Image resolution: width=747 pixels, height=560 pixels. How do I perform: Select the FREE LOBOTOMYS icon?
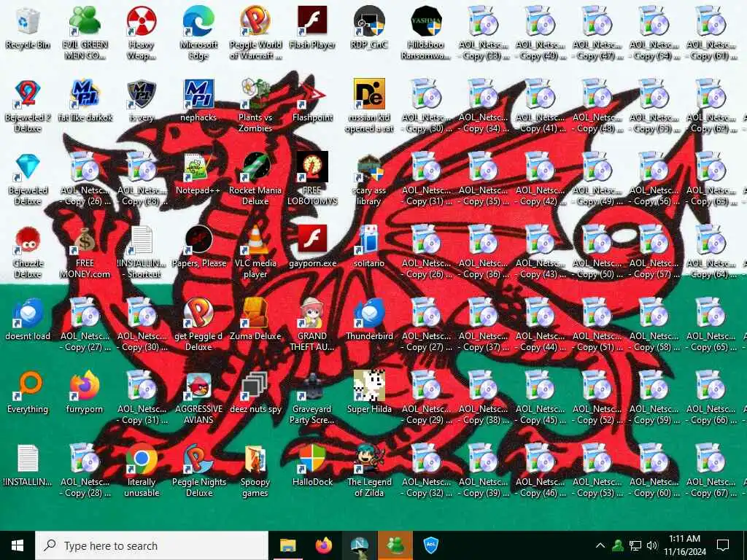312,168
